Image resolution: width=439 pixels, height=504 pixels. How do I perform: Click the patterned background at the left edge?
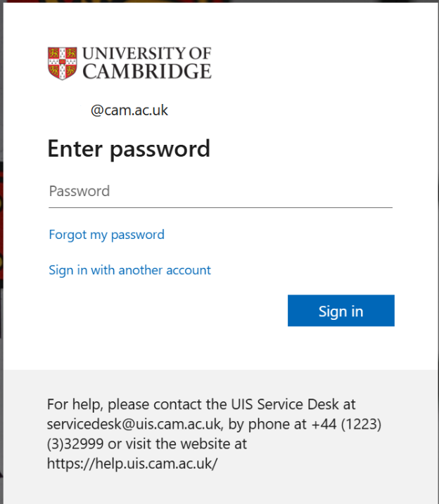(1, 211)
